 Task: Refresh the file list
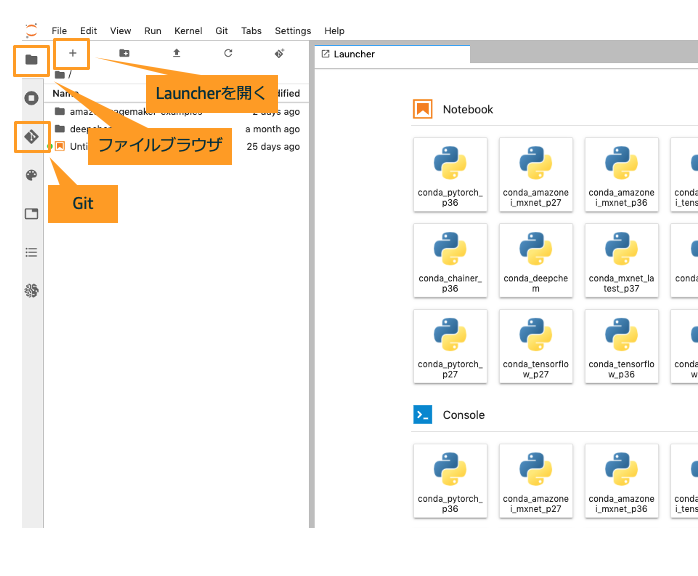tap(228, 53)
